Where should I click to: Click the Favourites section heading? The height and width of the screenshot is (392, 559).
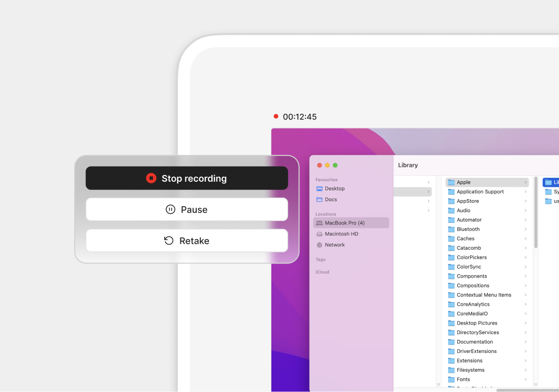tap(327, 180)
